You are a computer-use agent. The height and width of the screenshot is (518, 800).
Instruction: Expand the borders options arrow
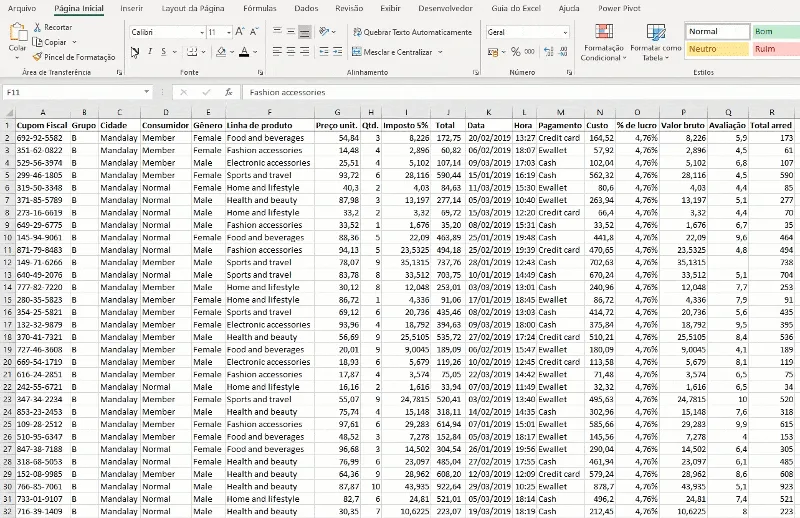pyautogui.click(x=203, y=52)
